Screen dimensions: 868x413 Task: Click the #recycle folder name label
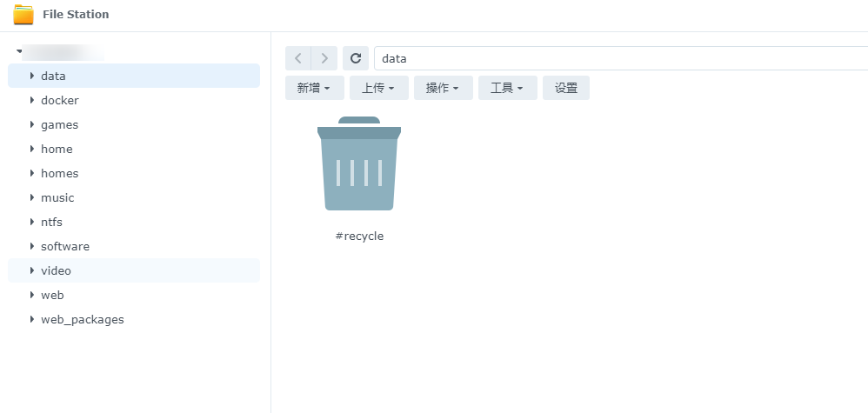359,236
